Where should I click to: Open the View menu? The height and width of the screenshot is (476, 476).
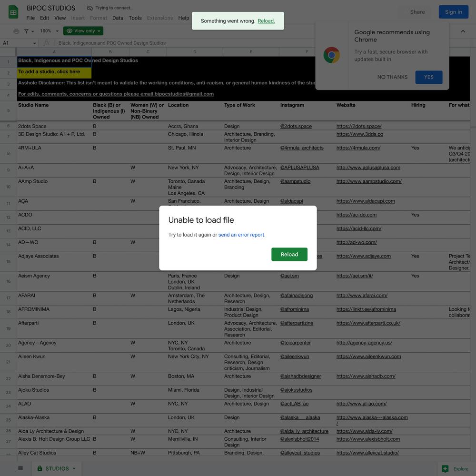pyautogui.click(x=60, y=18)
